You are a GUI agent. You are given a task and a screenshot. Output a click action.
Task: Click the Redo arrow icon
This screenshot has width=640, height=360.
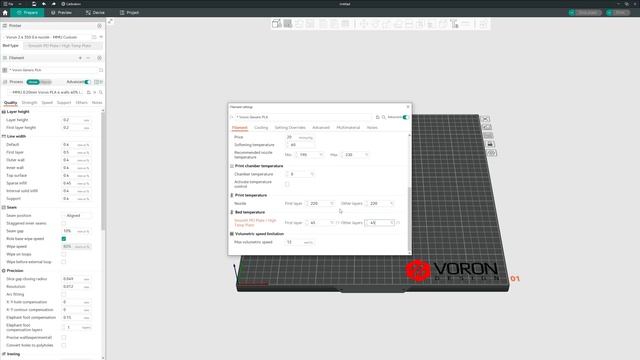tap(53, 4)
